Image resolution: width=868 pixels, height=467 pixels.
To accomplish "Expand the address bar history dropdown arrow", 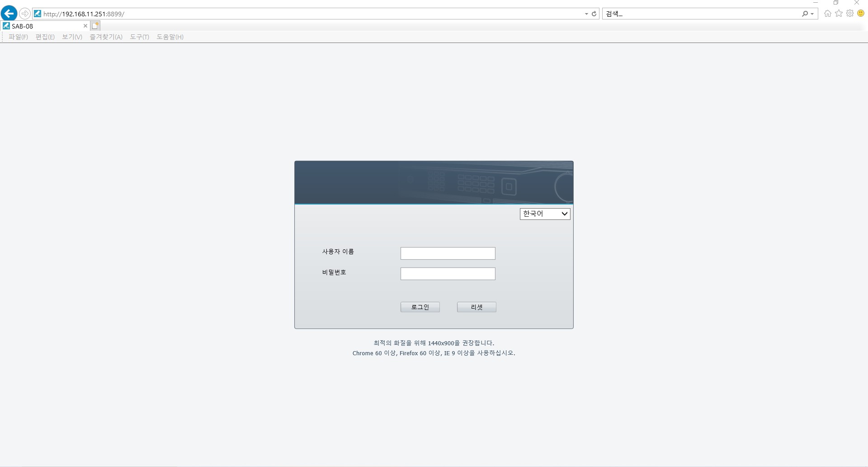I will (586, 14).
